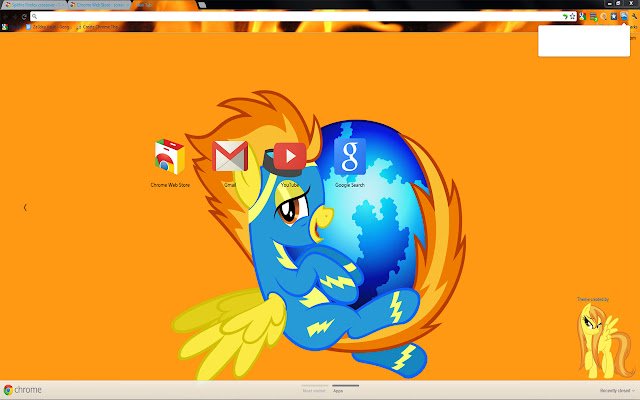Bookmark this page with the star icon

coord(572,16)
